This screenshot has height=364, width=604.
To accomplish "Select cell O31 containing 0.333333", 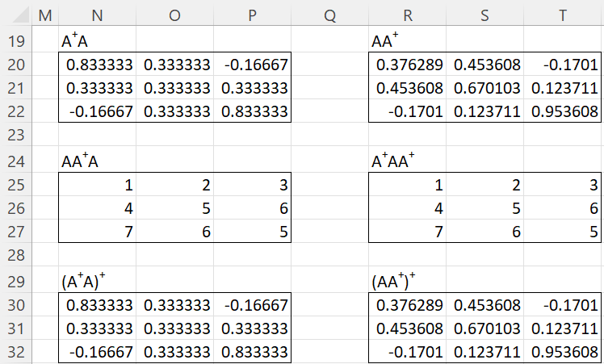I will pos(175,328).
